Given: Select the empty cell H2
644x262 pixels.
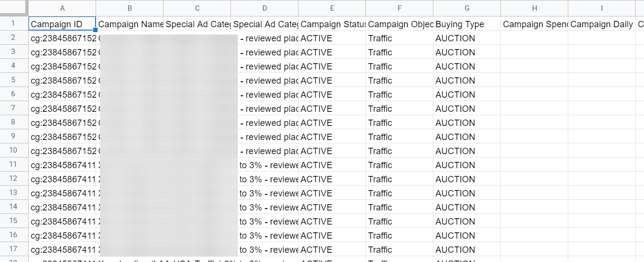Looking at the screenshot, I should click(534, 38).
